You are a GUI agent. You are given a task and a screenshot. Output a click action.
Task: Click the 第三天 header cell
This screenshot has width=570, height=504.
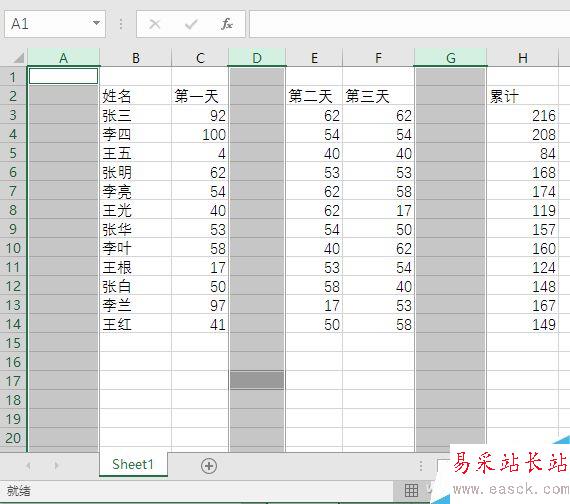[378, 96]
